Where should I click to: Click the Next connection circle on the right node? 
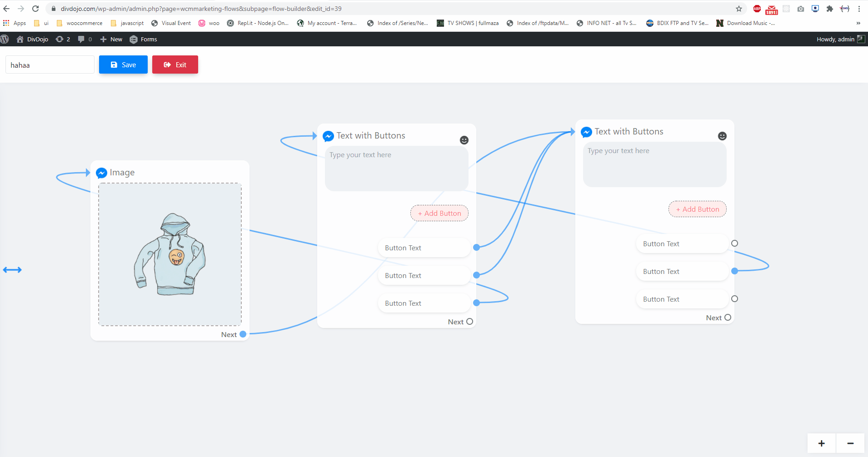coord(728,317)
